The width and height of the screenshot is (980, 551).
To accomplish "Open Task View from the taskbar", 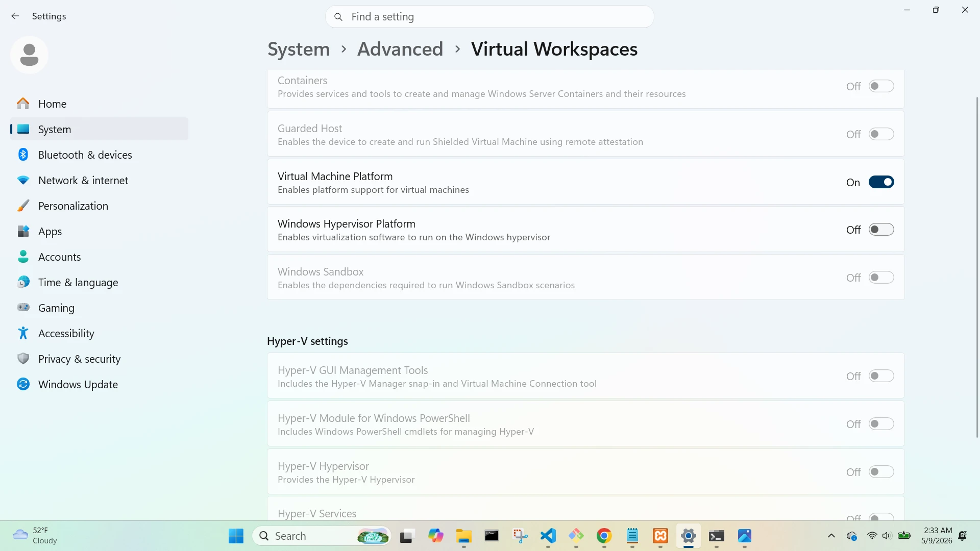I will coord(406,536).
